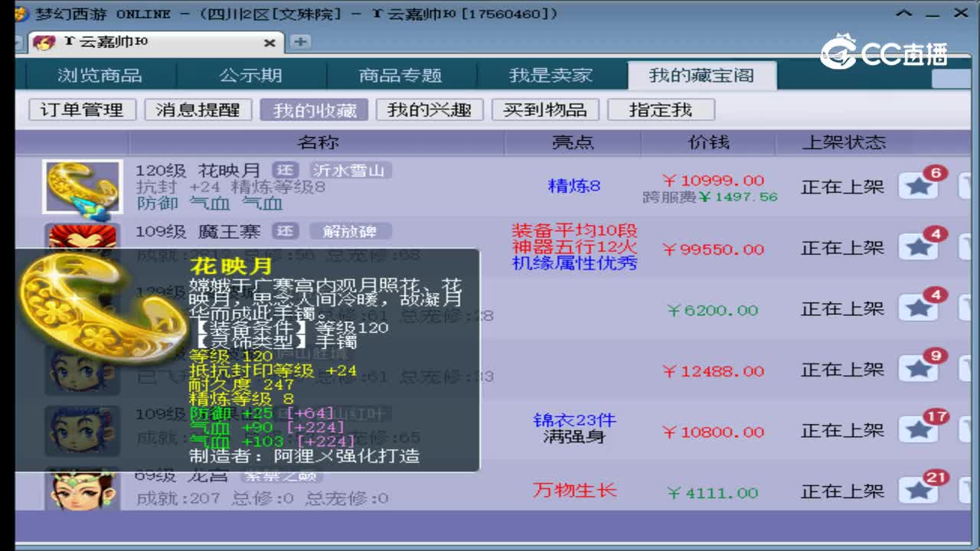
Task: Click the favorite star on the 花映月 row
Action: click(x=918, y=186)
